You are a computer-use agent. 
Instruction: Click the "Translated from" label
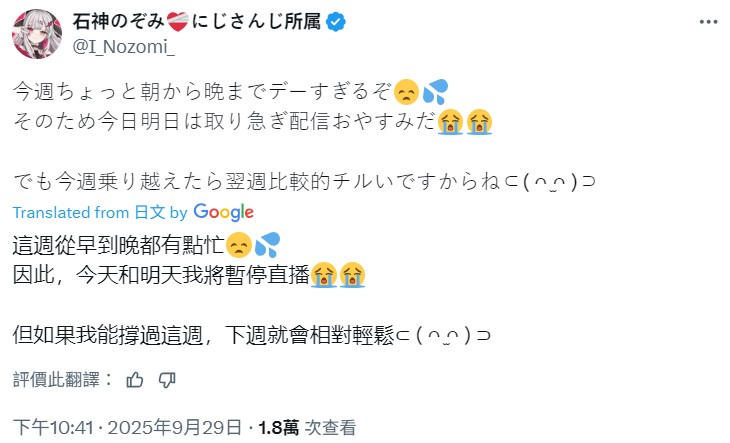(x=71, y=212)
